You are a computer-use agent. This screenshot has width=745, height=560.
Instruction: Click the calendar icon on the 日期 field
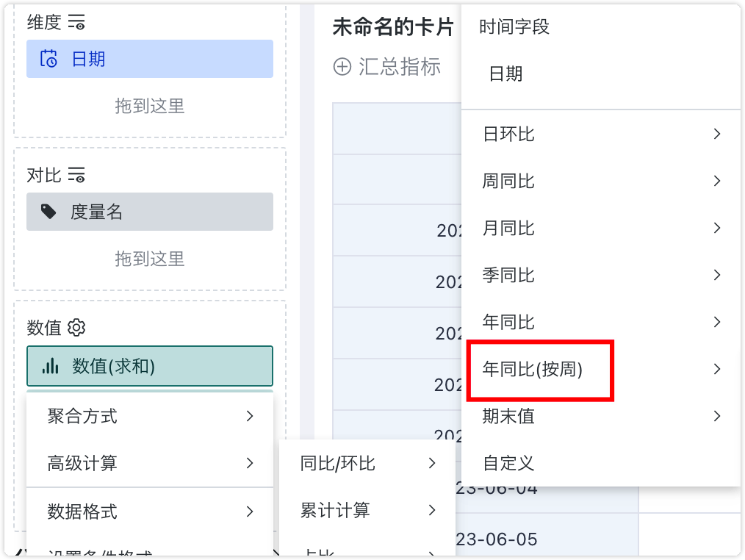tap(50, 59)
